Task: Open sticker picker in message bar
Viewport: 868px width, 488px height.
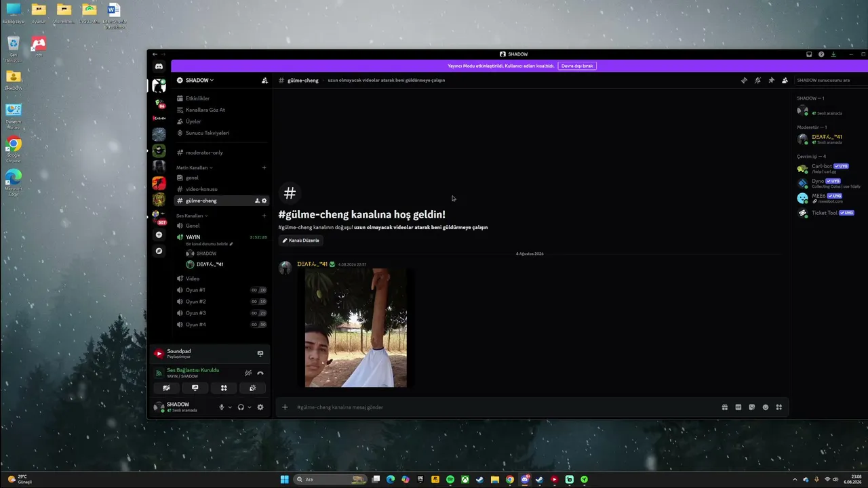Action: 752,407
